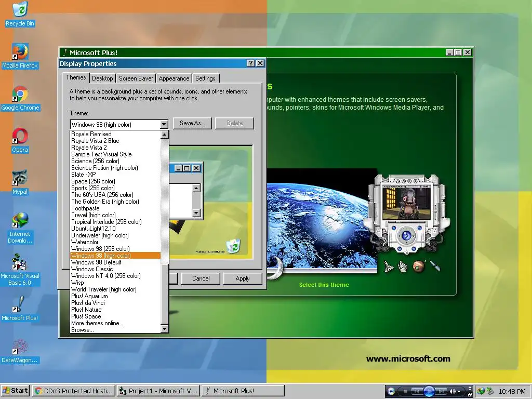Click the second green system tray icon
This screenshot has width=532, height=399.
coord(490,391)
